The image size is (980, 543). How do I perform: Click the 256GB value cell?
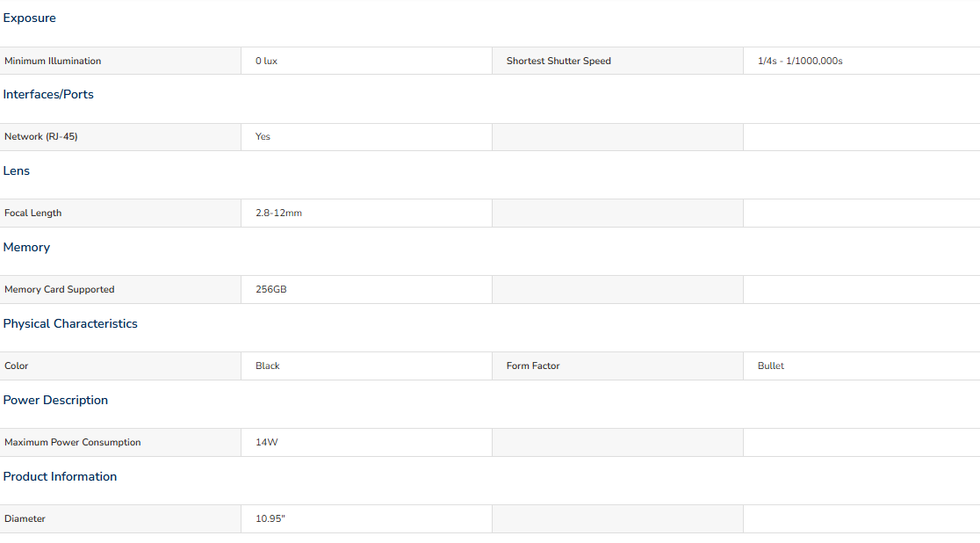point(366,290)
